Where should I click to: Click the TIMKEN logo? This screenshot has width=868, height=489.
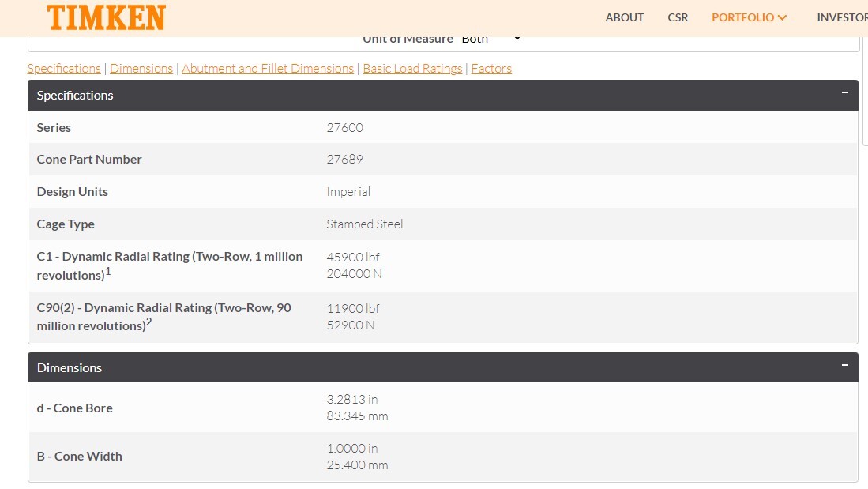(107, 17)
